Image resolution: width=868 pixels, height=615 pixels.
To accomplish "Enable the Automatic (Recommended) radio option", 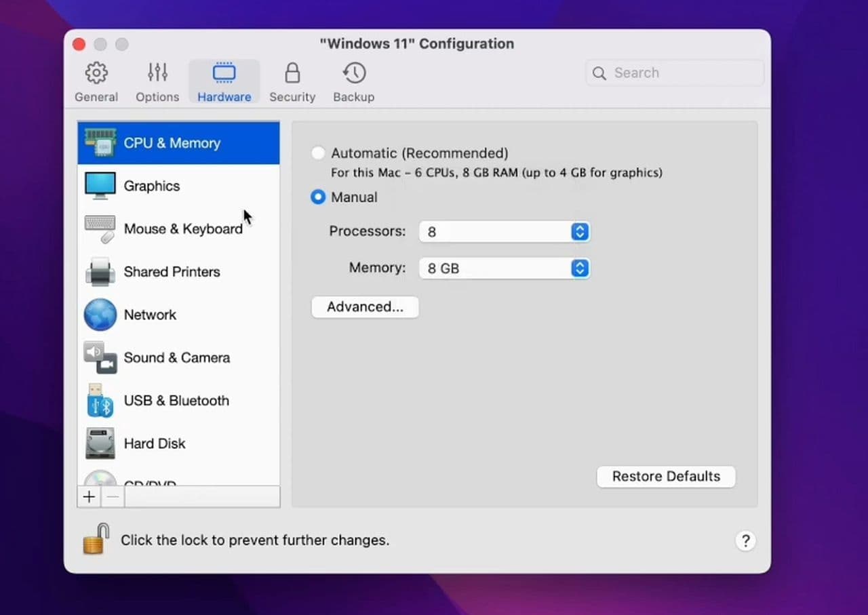I will [x=317, y=153].
